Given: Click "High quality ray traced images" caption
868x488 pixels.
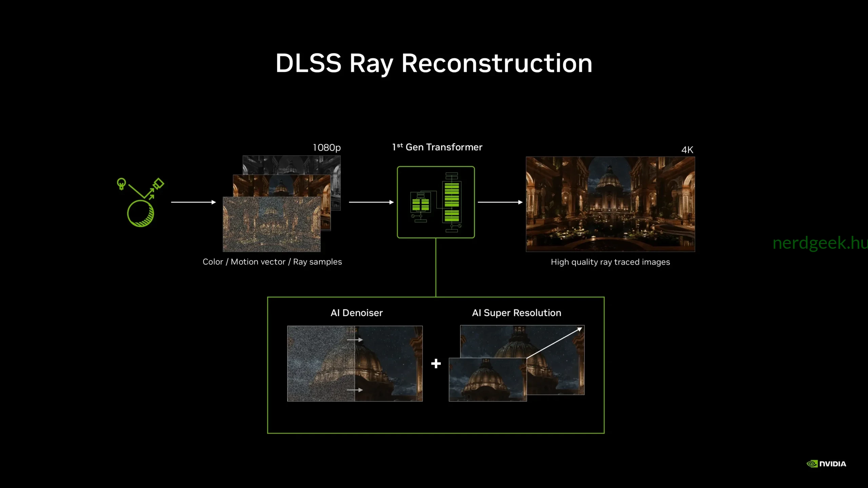Looking at the screenshot, I should [610, 262].
